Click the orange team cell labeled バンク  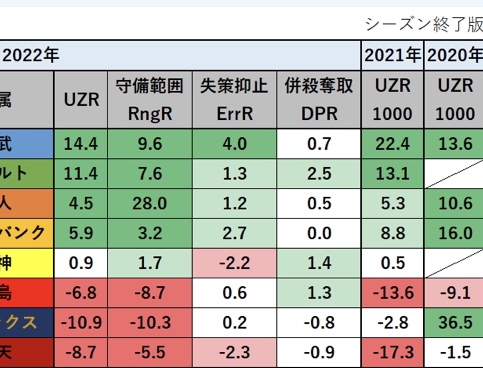tap(26, 233)
